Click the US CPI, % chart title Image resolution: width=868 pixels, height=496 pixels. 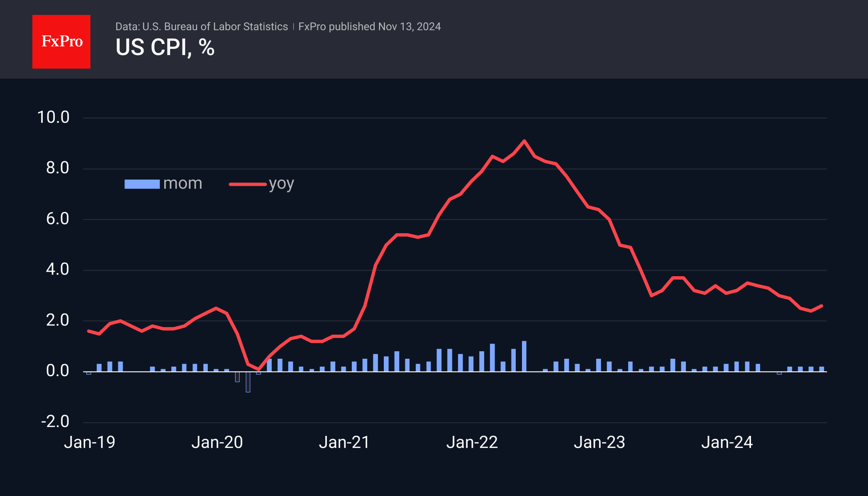click(x=165, y=47)
